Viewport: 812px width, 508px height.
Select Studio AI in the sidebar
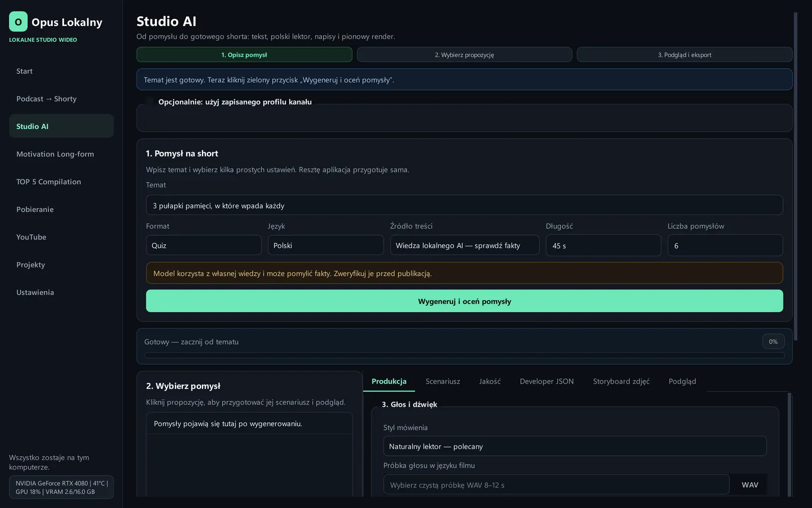click(61, 126)
